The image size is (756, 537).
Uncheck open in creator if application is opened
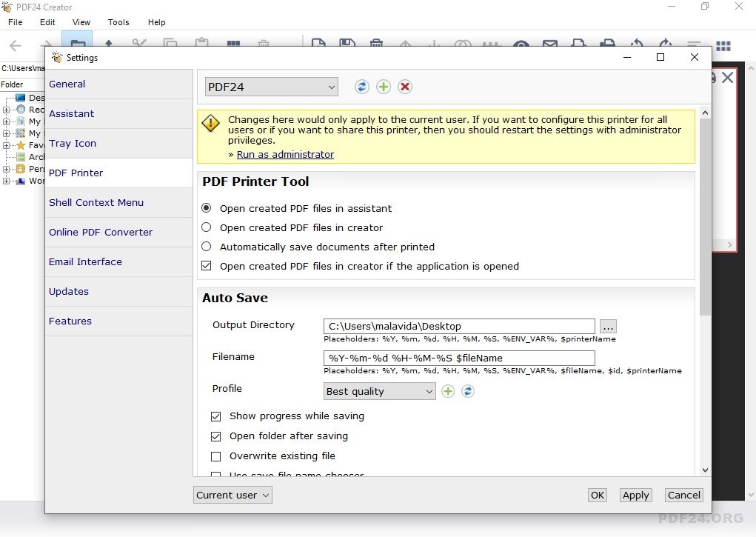click(x=207, y=266)
